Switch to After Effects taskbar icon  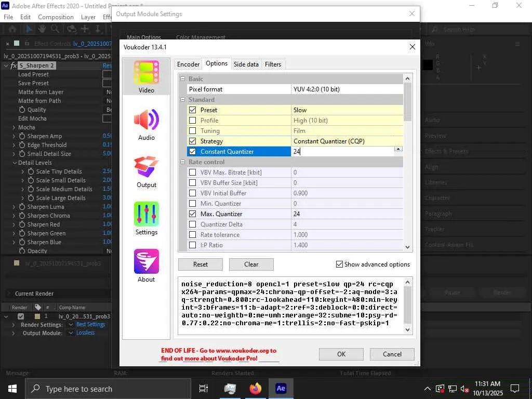(x=281, y=389)
